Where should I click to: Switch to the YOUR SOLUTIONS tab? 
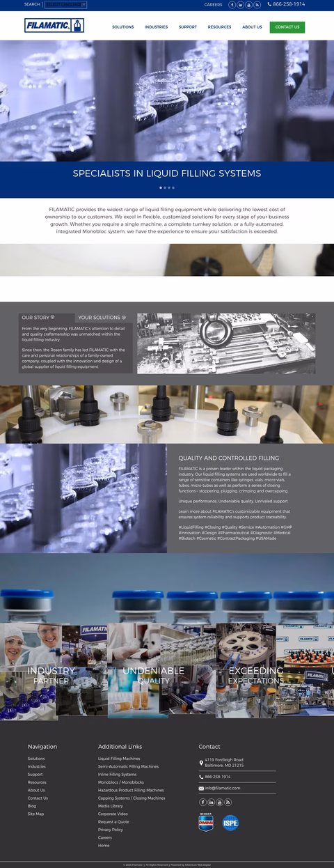(103, 318)
